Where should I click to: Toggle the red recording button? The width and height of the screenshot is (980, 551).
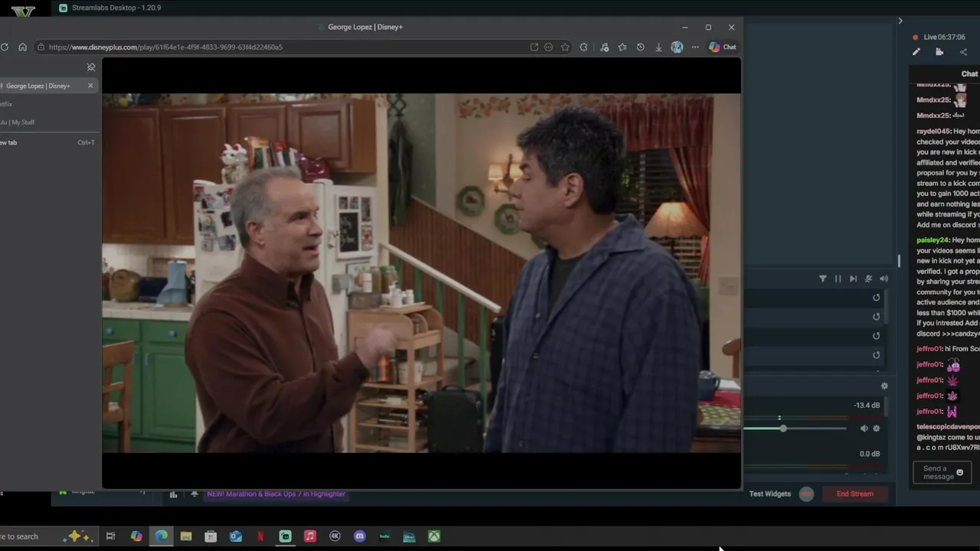coord(806,494)
